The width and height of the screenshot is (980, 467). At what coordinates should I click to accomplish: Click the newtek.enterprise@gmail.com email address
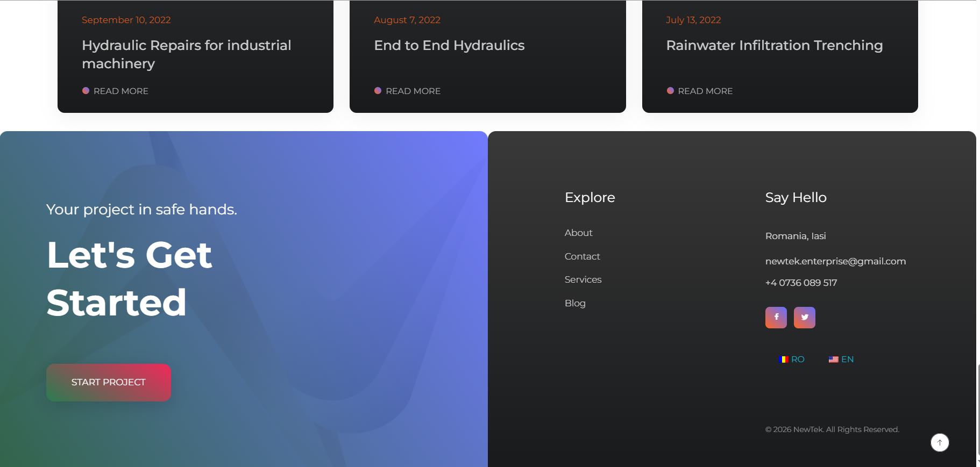point(835,261)
